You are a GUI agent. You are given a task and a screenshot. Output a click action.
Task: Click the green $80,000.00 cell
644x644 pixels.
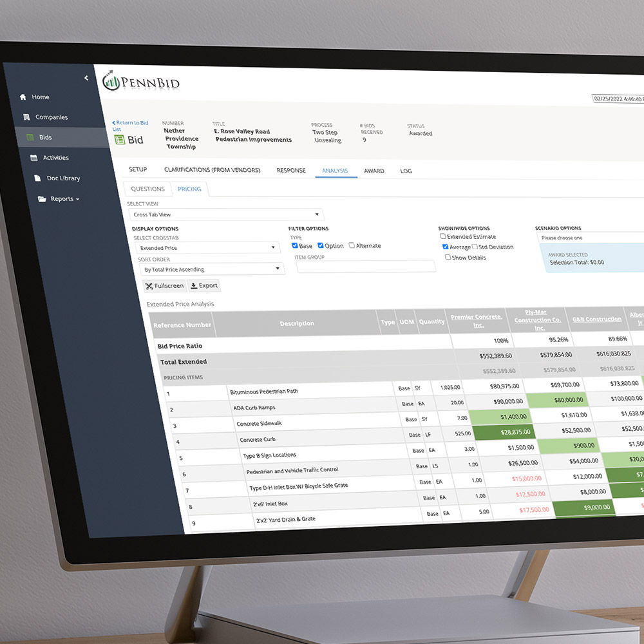[x=557, y=401]
